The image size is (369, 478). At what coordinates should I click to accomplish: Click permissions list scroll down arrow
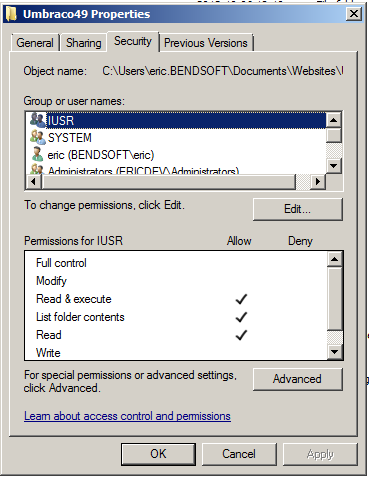335,351
